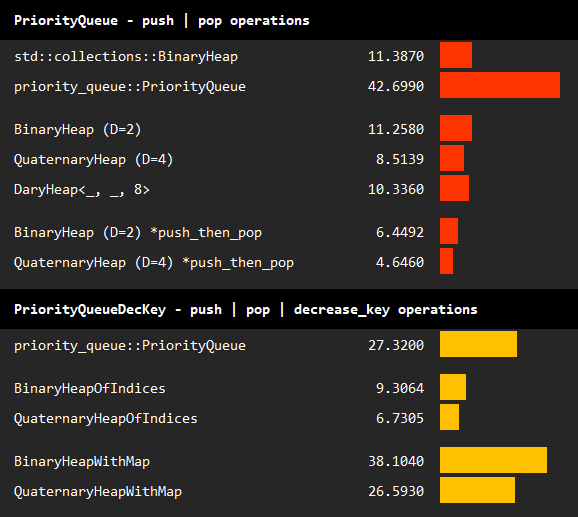This screenshot has width=578, height=517.
Task: Select the red bar for priority_queue::PriorityQueue
Action: point(500,85)
